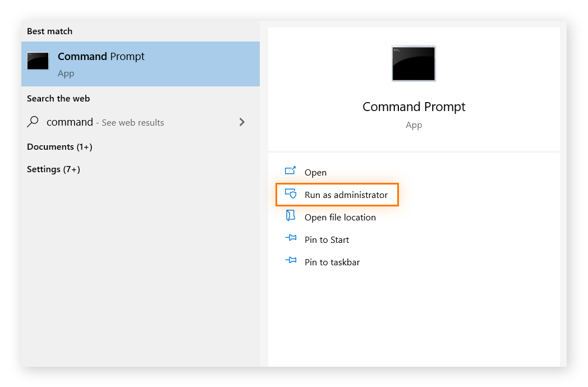
Task: Open Command Prompt normally
Action: pos(315,172)
